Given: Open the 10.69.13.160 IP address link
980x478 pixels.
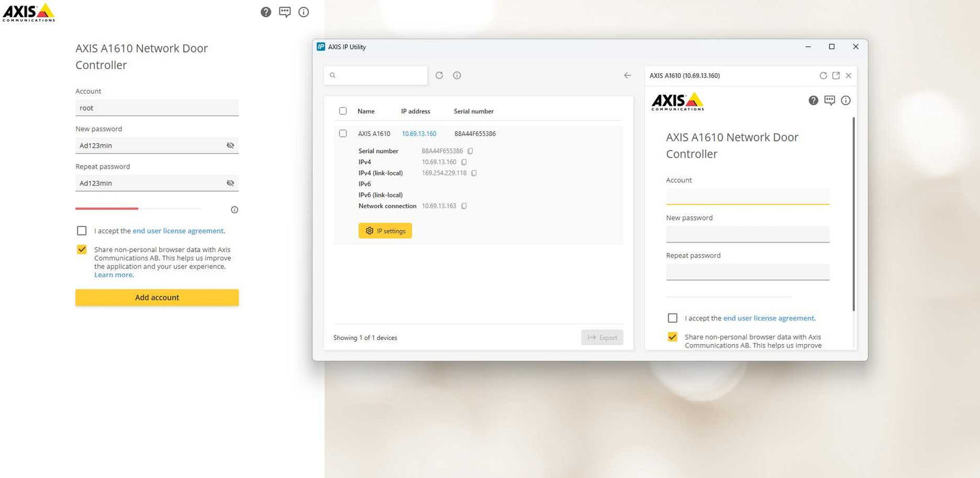Looking at the screenshot, I should click(419, 134).
